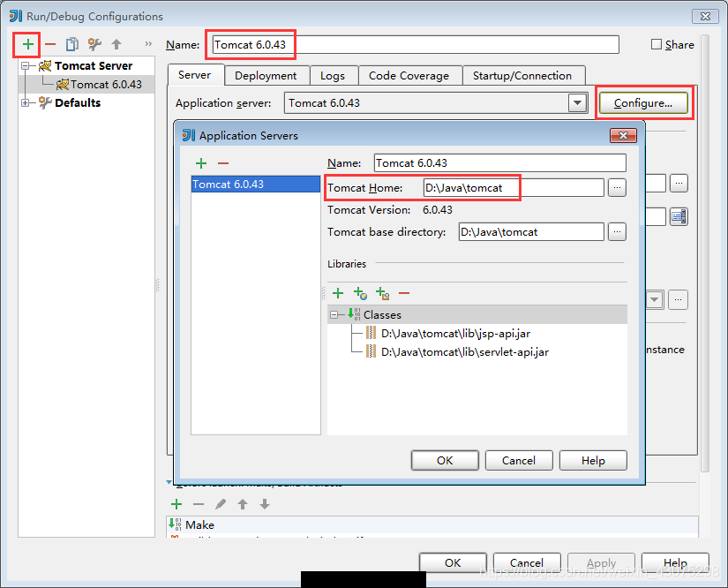This screenshot has height=588, width=728.
Task: Edit Application Servers Name field
Action: tap(500, 163)
